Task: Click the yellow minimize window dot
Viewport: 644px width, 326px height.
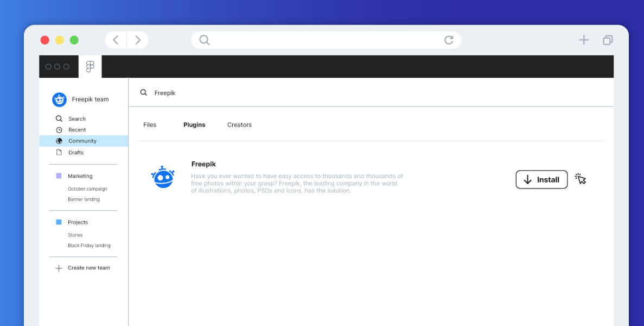Action: coord(60,40)
